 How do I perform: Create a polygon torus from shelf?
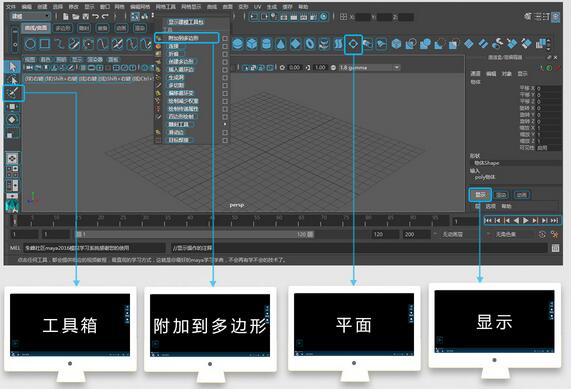pos(310,44)
